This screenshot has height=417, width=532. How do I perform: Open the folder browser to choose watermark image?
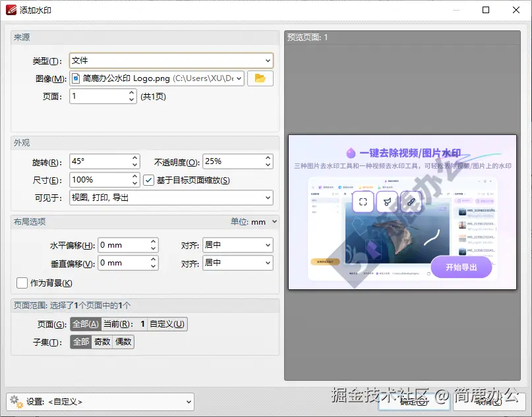coord(260,78)
